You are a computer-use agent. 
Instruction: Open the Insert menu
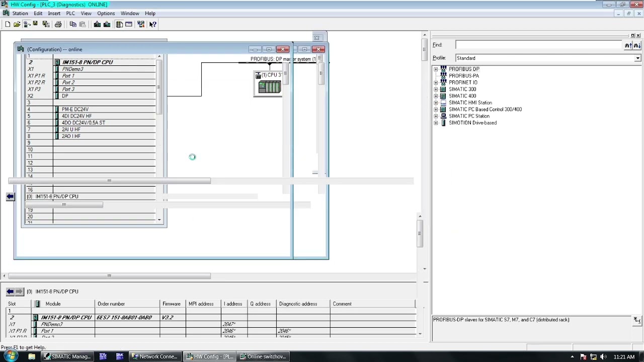[x=54, y=14]
